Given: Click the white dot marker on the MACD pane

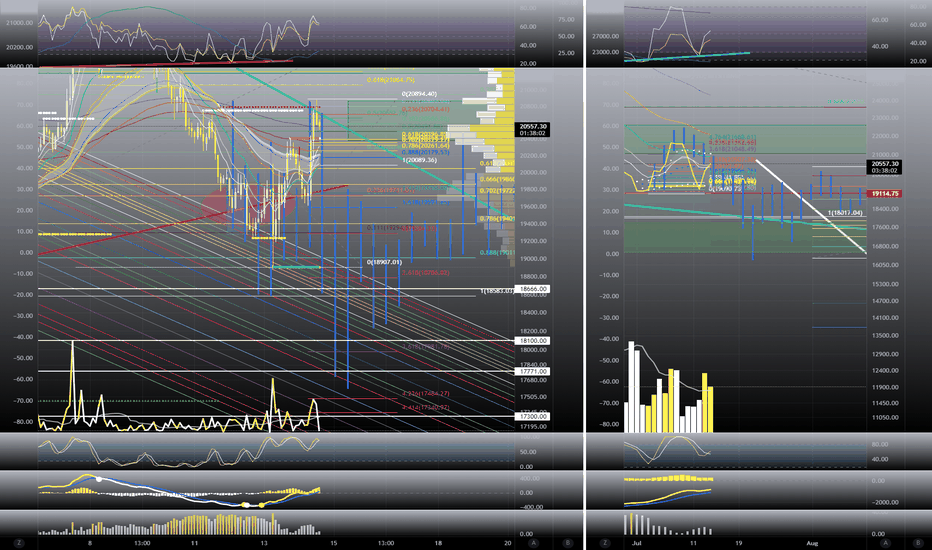Looking at the screenshot, I should [99, 479].
